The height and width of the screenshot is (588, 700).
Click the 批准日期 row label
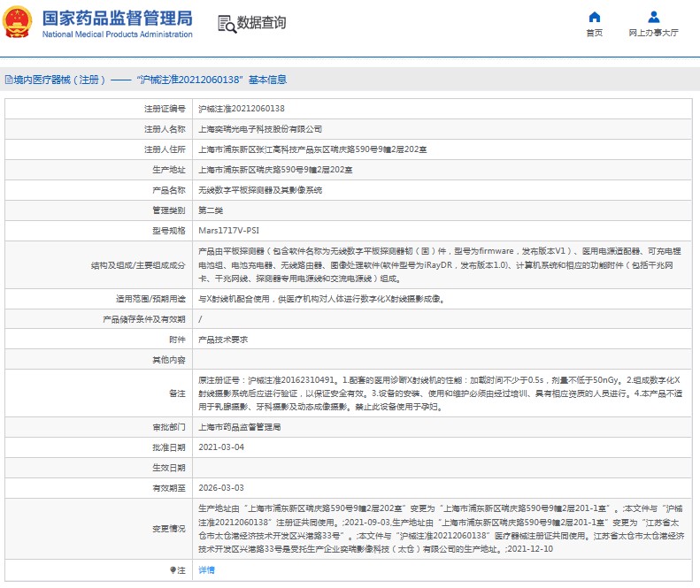point(169,447)
